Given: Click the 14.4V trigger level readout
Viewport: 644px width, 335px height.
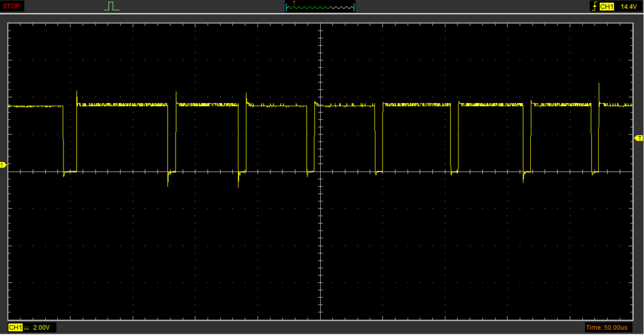Looking at the screenshot, I should 629,6.
